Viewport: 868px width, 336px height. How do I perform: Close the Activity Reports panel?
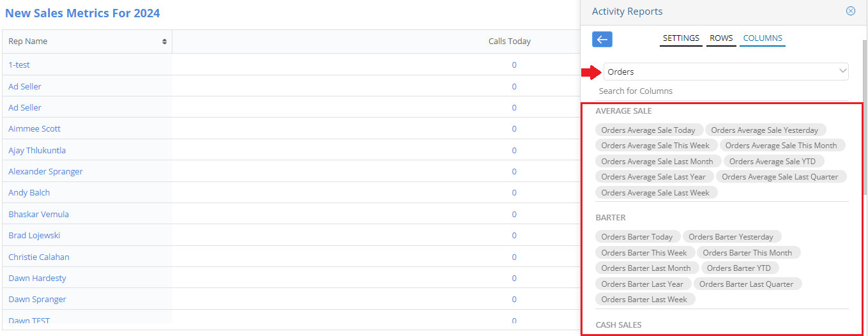(x=850, y=11)
